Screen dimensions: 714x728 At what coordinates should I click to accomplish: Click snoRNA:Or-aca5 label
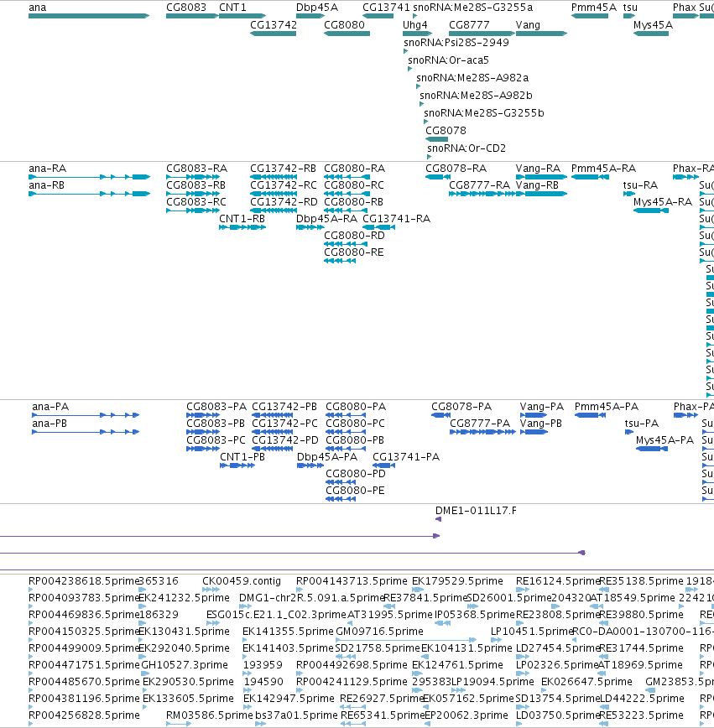448,60
